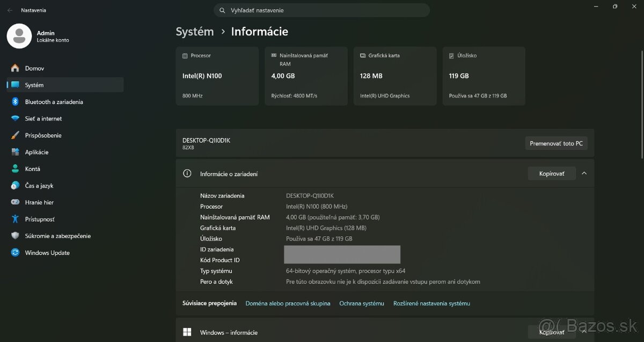Click Hranie hier in the sidebar
This screenshot has width=644, height=342.
click(65, 202)
